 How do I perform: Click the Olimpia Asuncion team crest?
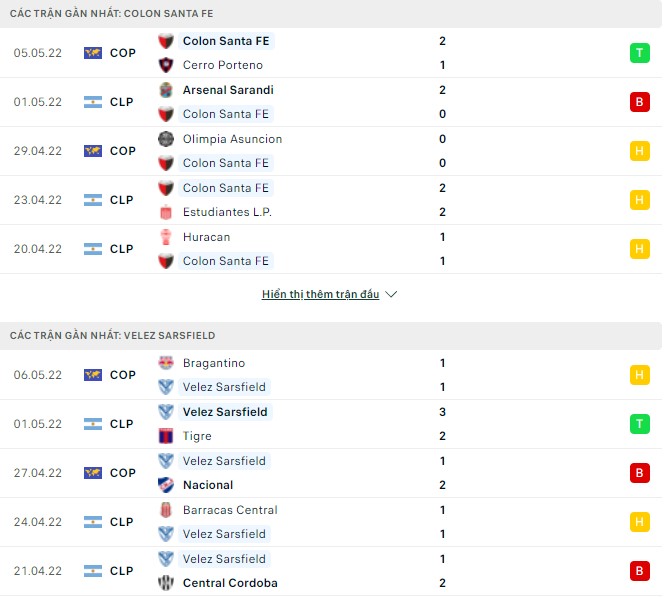(166, 139)
